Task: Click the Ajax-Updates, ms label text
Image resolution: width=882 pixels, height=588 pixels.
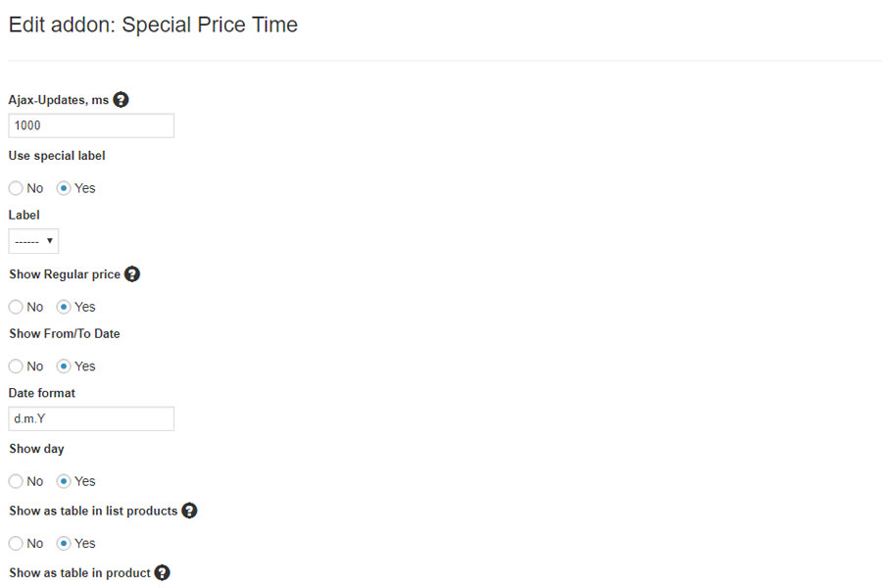Action: click(59, 100)
